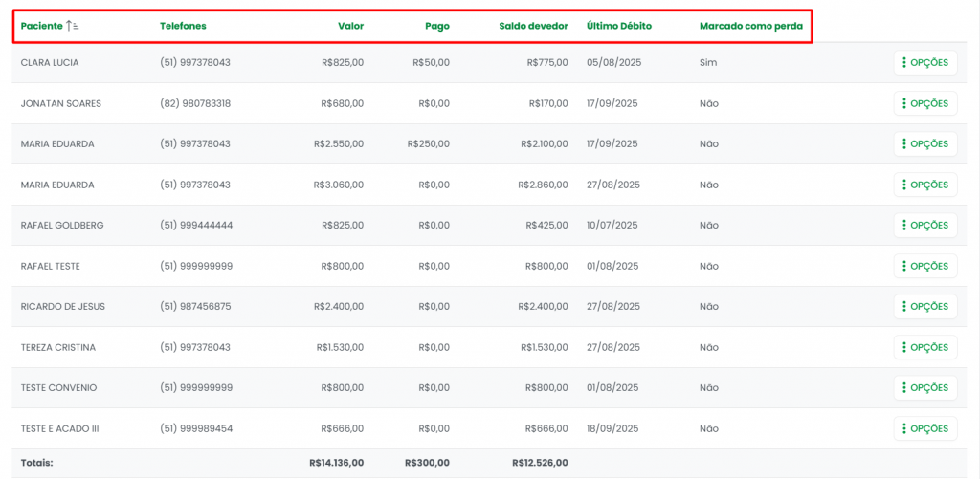Click three-dots icon in Teste Convenio's row

(903, 388)
